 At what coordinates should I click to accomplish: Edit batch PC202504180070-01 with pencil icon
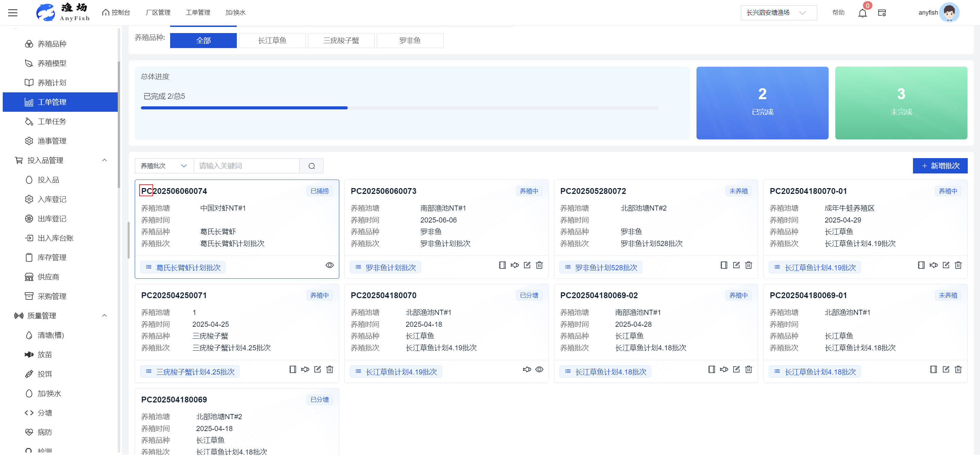click(x=946, y=265)
